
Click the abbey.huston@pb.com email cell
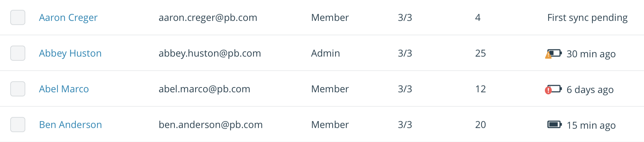[210, 54]
